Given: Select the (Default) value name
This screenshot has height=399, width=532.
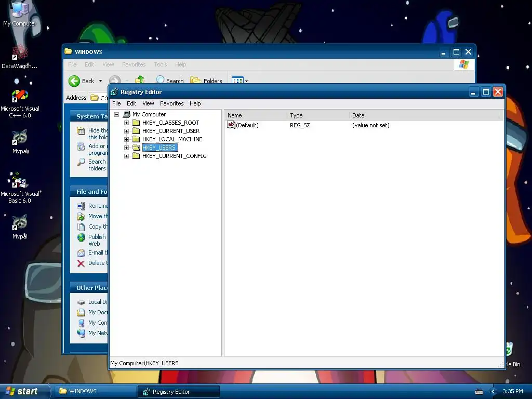Looking at the screenshot, I should (247, 125).
